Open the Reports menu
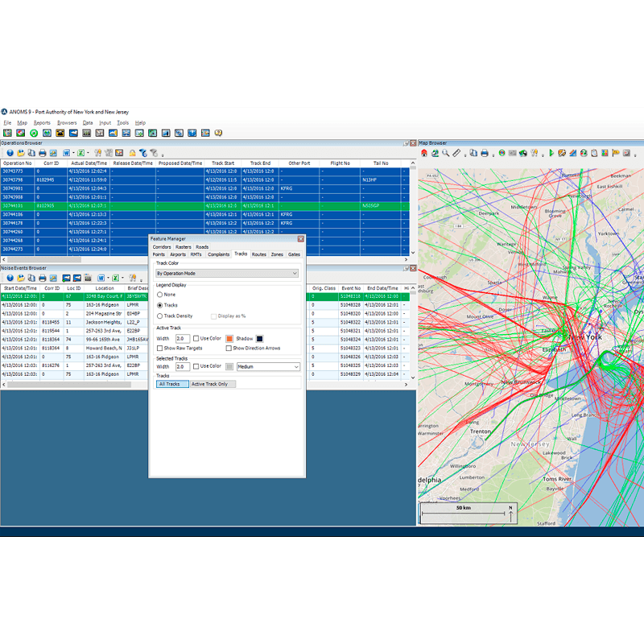Viewport: 644px width, 644px height. [42, 123]
